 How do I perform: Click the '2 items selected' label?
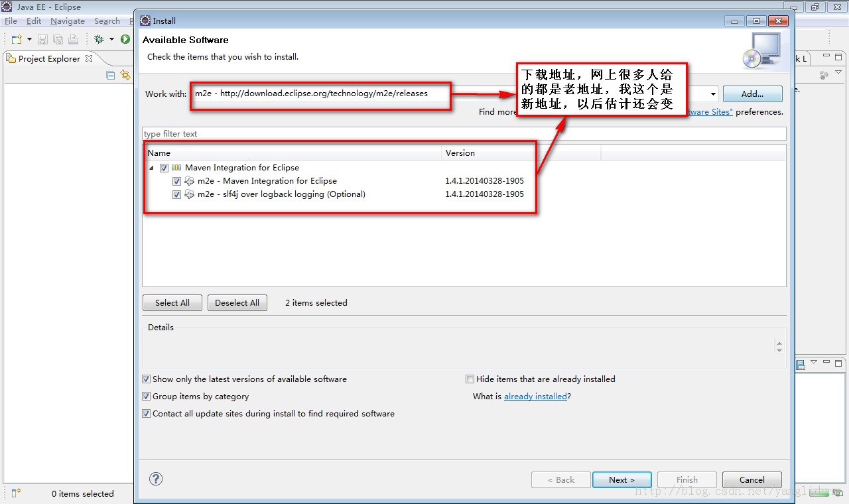tap(316, 303)
